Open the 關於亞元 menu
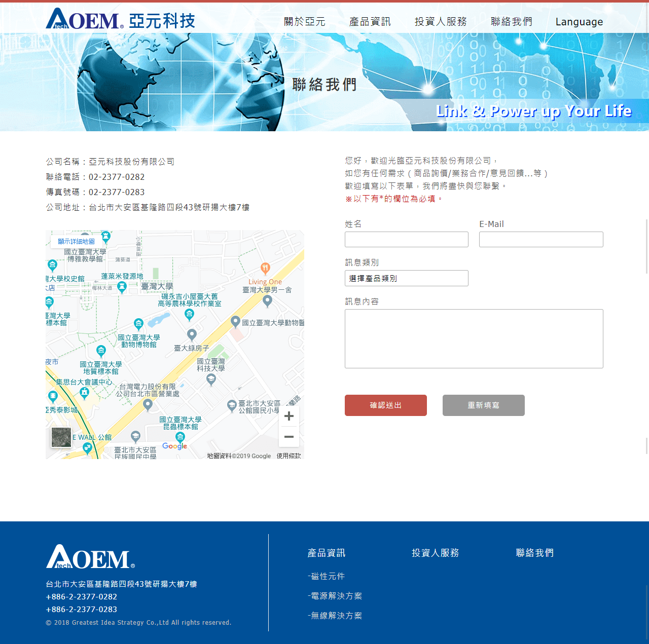The width and height of the screenshot is (649, 644). (305, 22)
